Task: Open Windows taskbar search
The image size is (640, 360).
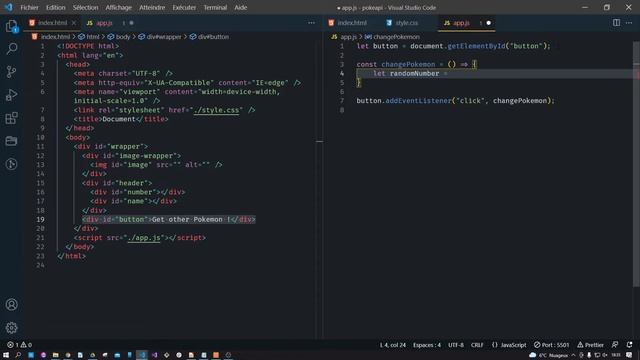Action: coord(18,355)
